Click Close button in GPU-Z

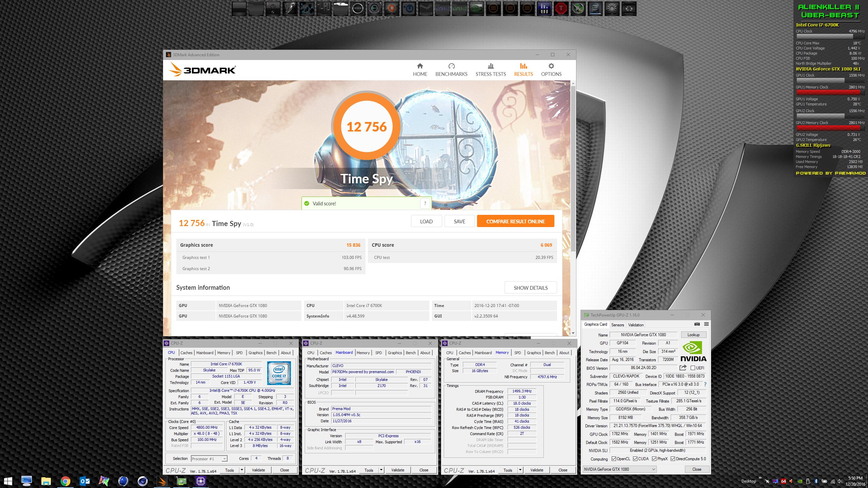click(697, 469)
